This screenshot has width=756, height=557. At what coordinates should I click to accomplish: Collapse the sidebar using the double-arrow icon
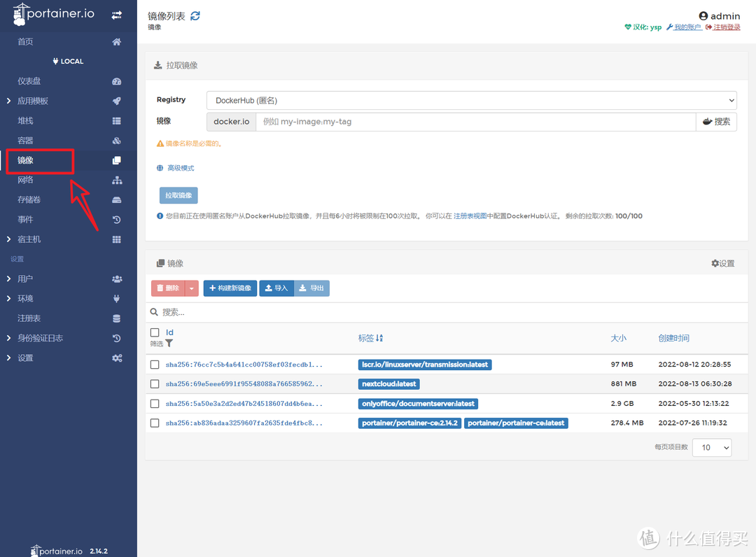(117, 14)
